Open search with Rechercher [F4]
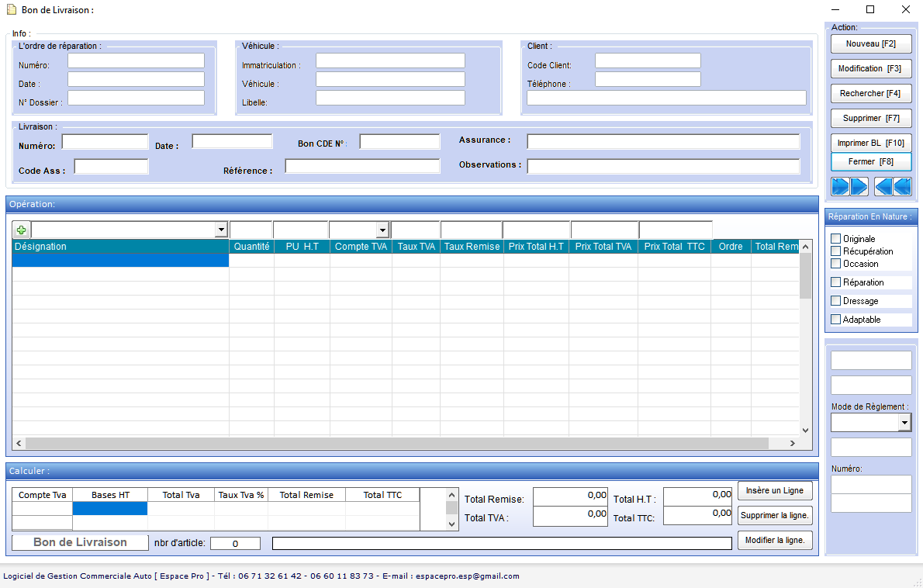 pos(871,93)
